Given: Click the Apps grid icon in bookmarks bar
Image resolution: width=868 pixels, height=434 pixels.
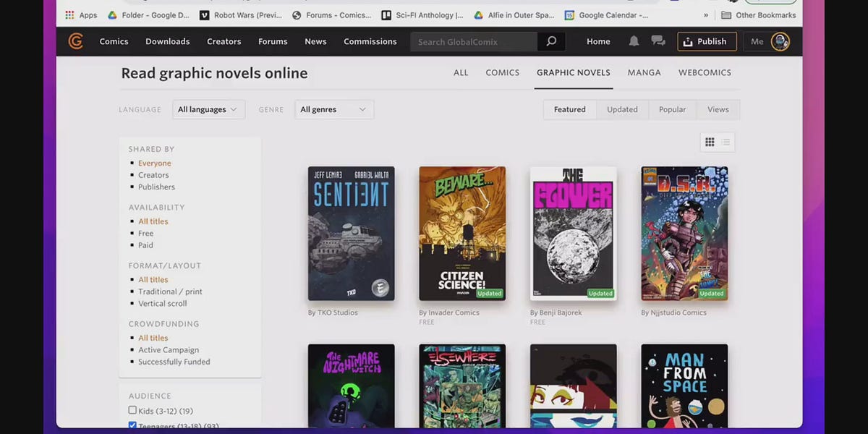Looking at the screenshot, I should 70,14.
